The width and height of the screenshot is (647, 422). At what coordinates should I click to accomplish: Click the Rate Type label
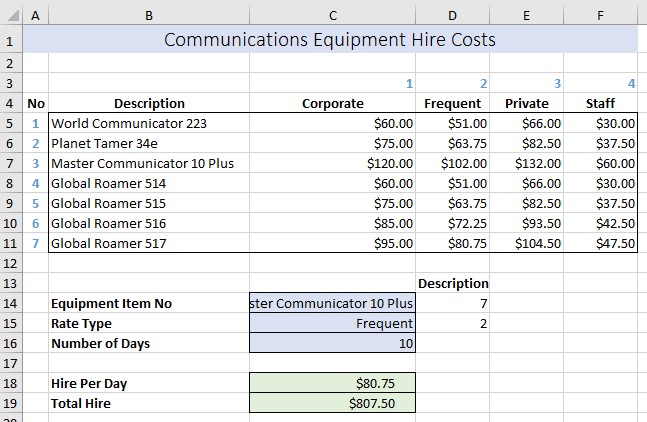pos(81,323)
